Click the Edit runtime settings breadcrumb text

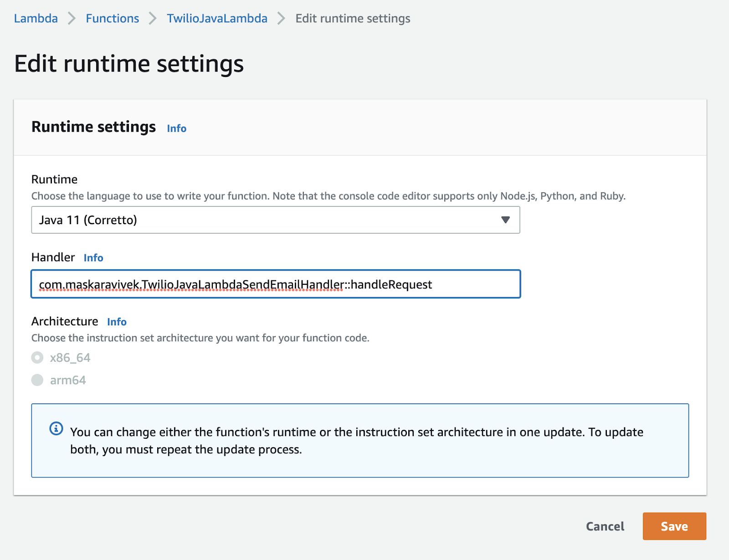point(353,19)
